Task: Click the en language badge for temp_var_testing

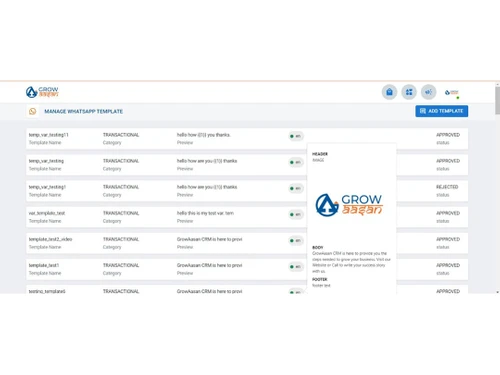Action: [x=296, y=162]
